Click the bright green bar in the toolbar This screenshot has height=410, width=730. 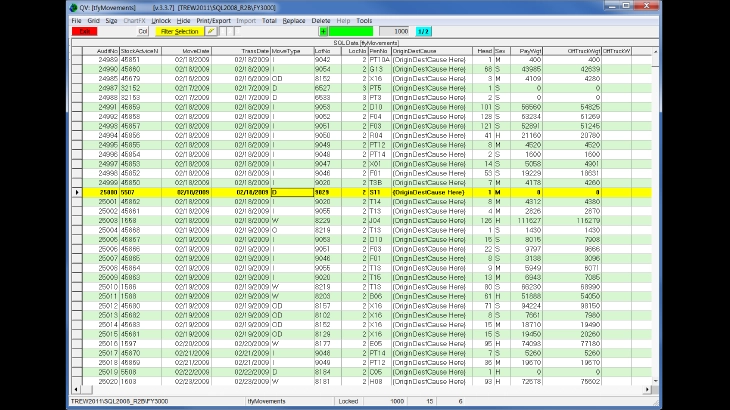pyautogui.click(x=350, y=32)
